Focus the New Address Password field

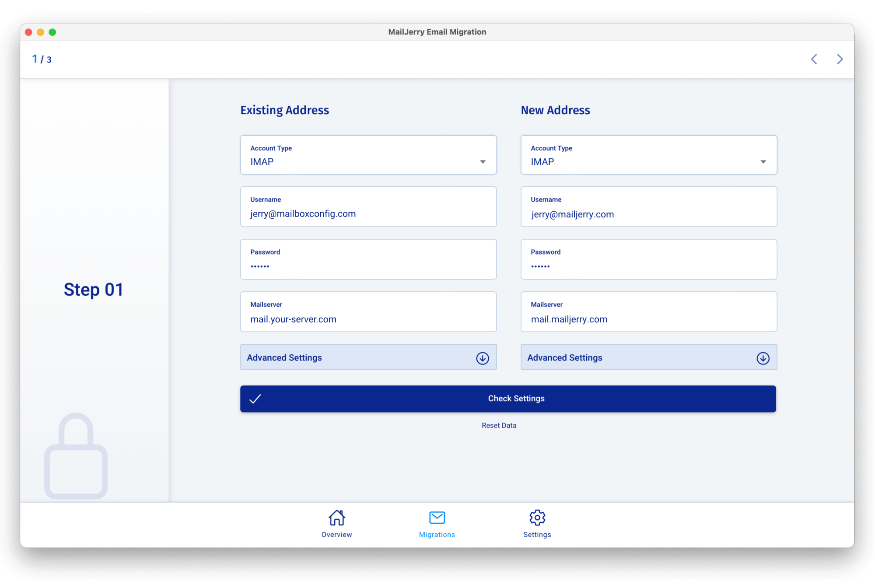(x=648, y=259)
